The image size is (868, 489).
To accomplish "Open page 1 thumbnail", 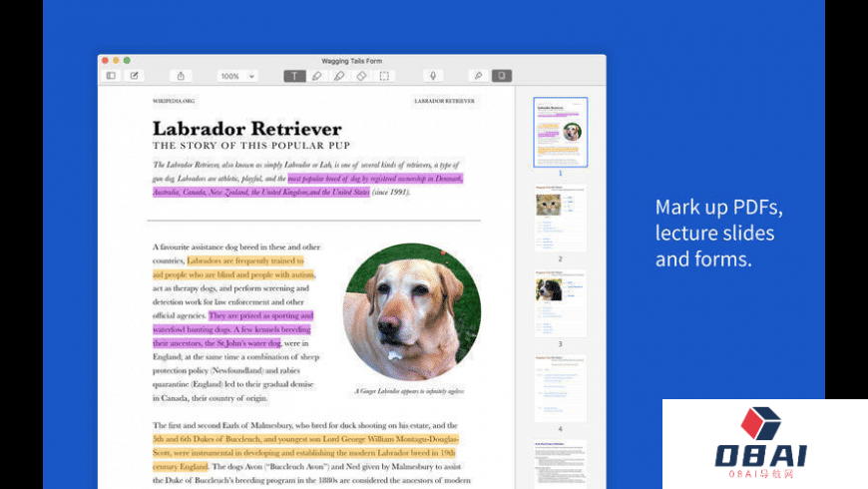I will [x=561, y=133].
